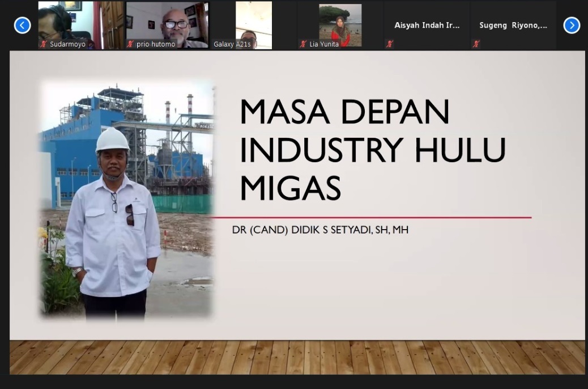The width and height of the screenshot is (588, 389).
Task: Click Lia Yunita's muted microphone icon
Action: pyautogui.click(x=303, y=44)
